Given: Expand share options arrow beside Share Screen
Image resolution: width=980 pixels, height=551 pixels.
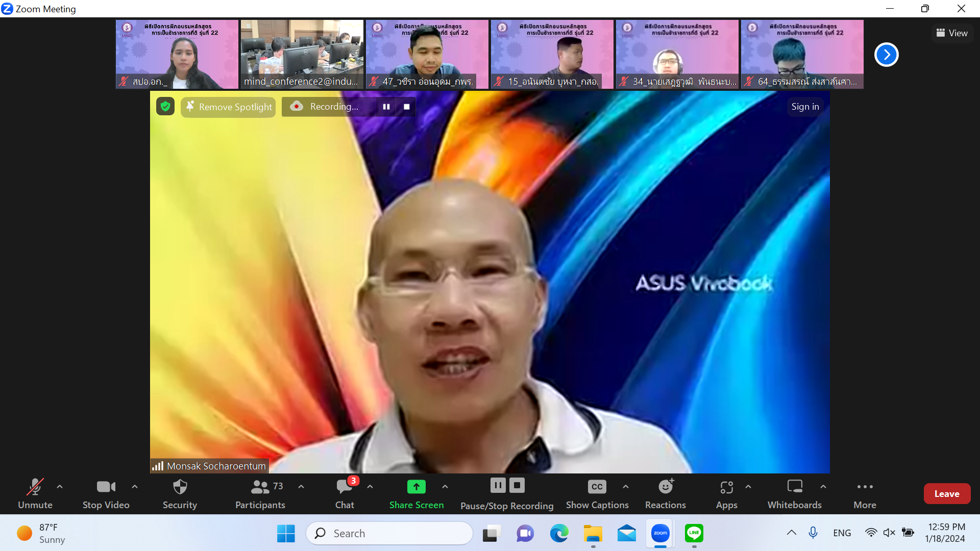Looking at the screenshot, I should coord(445,487).
